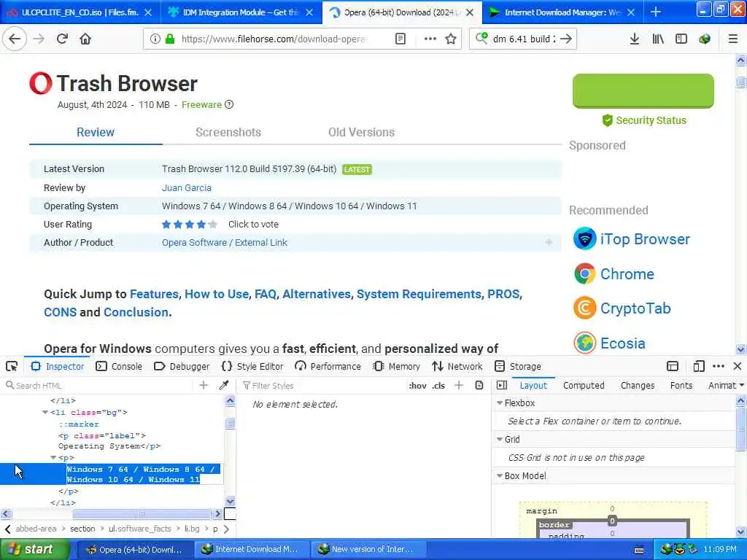Toggle reader view icon in address bar
Screen dimensions: 747x560
coord(400,39)
